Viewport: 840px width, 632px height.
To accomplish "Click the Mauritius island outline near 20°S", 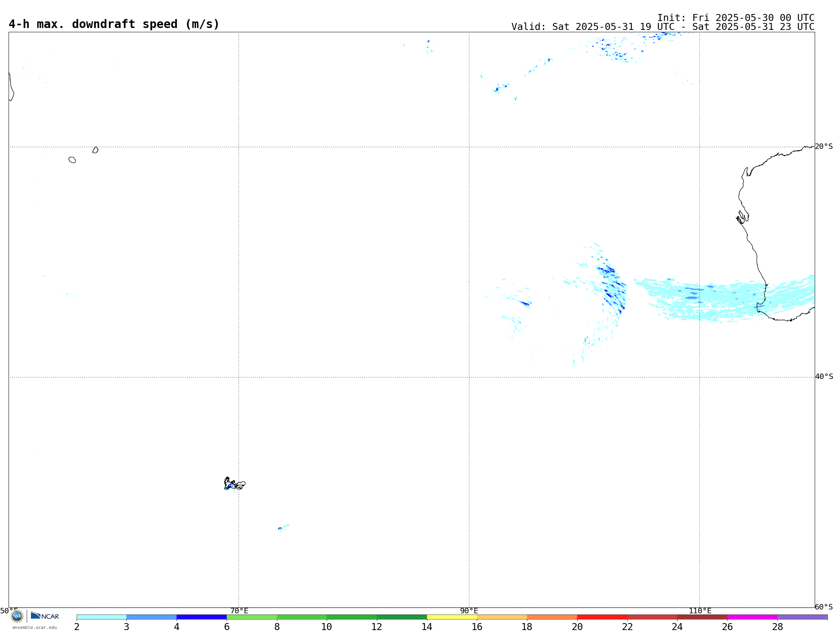I will 95,150.
